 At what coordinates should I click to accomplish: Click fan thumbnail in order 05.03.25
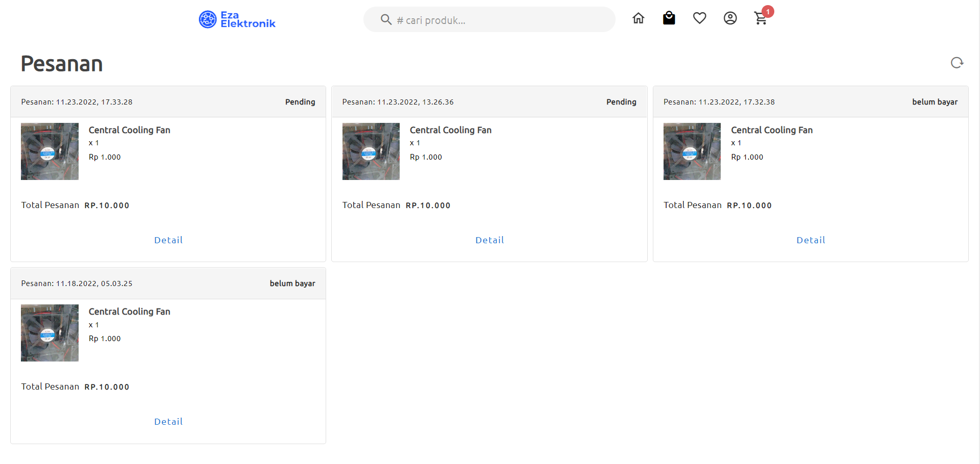(x=50, y=333)
